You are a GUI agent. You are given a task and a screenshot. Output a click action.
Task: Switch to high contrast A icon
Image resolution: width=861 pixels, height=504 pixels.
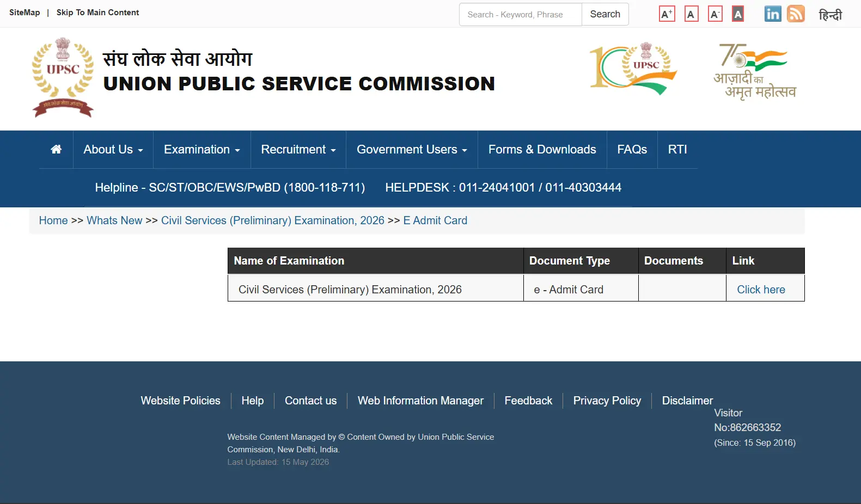tap(738, 14)
